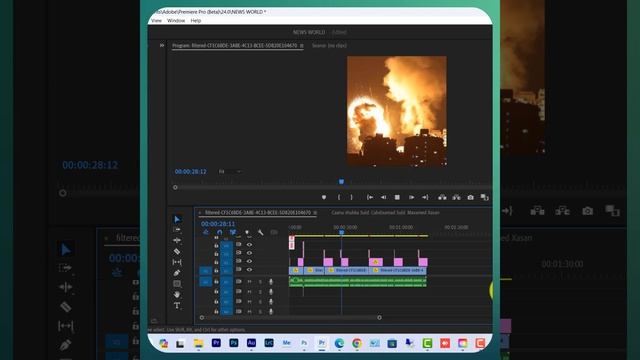Click the right handle of the timeline zoom scrollbar

379,318
